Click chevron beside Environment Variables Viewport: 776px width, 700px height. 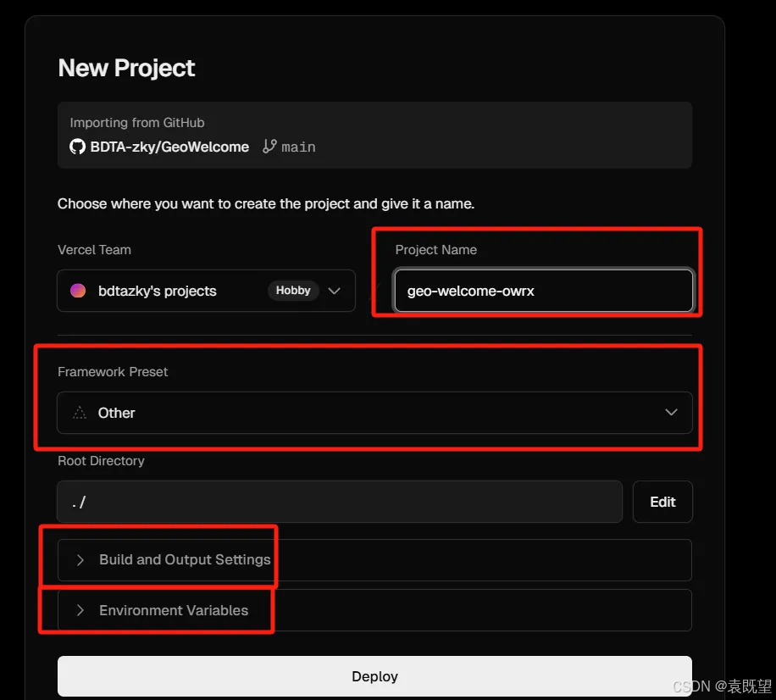click(80, 610)
